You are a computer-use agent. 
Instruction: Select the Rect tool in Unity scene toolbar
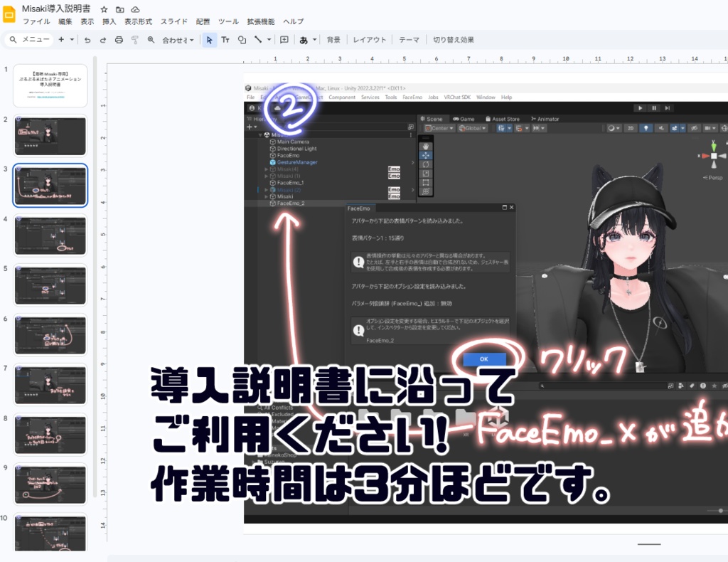[x=426, y=183]
